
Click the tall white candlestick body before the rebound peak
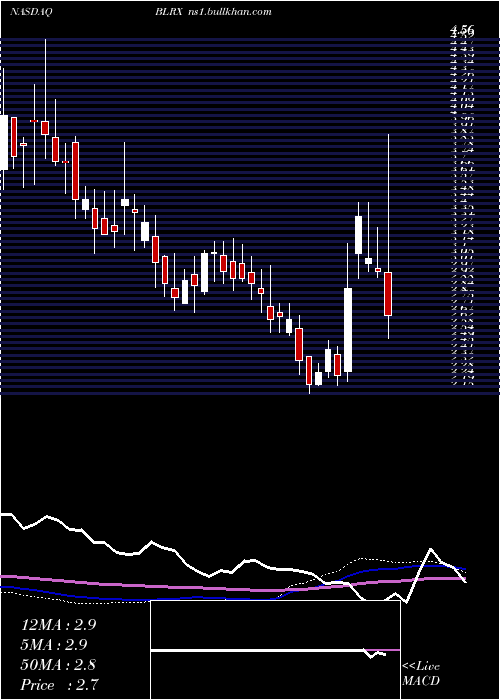348,330
